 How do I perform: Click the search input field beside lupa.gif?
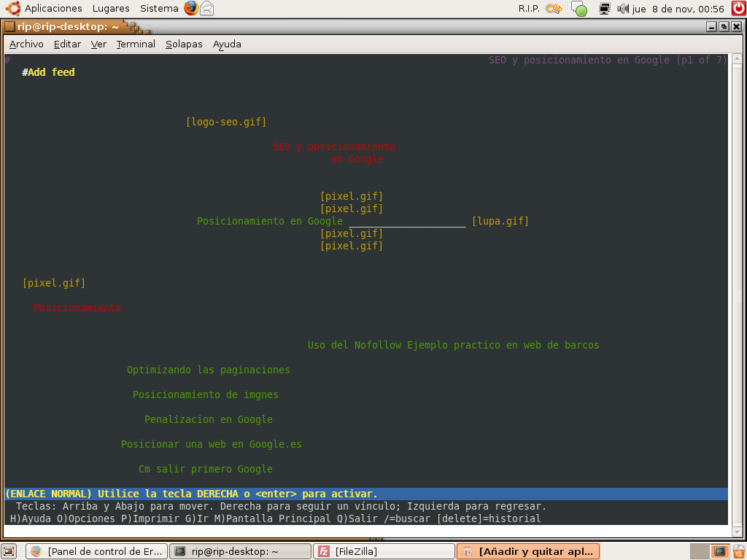407,222
